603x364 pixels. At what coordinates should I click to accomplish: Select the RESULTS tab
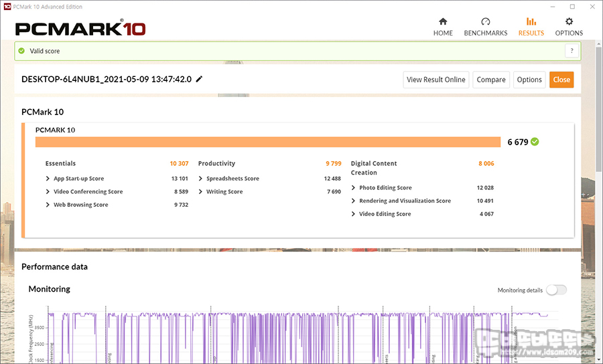(x=531, y=27)
